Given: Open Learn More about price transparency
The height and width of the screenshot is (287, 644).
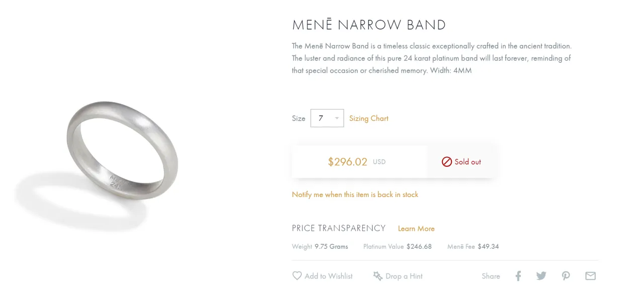Looking at the screenshot, I should pos(416,229).
